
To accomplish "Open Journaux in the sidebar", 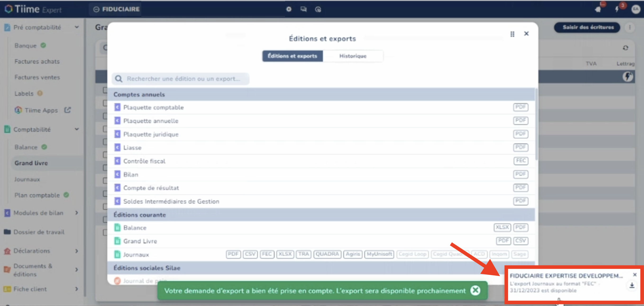I will click(27, 179).
